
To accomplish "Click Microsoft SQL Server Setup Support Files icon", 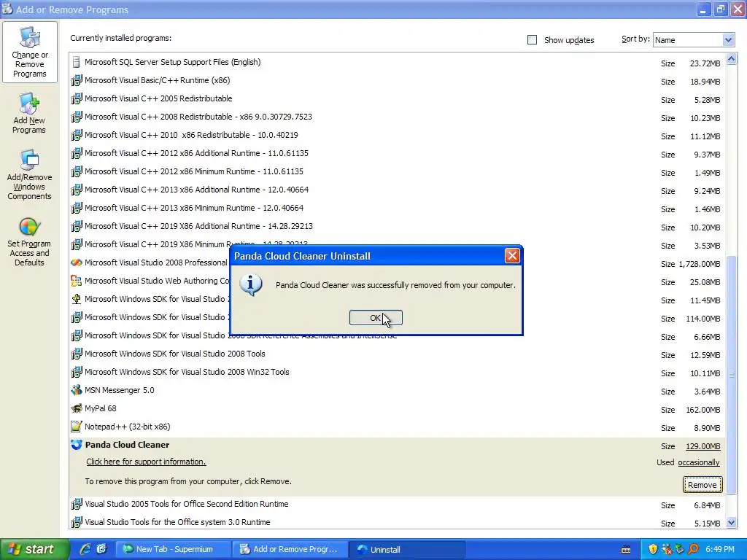I will [76, 62].
